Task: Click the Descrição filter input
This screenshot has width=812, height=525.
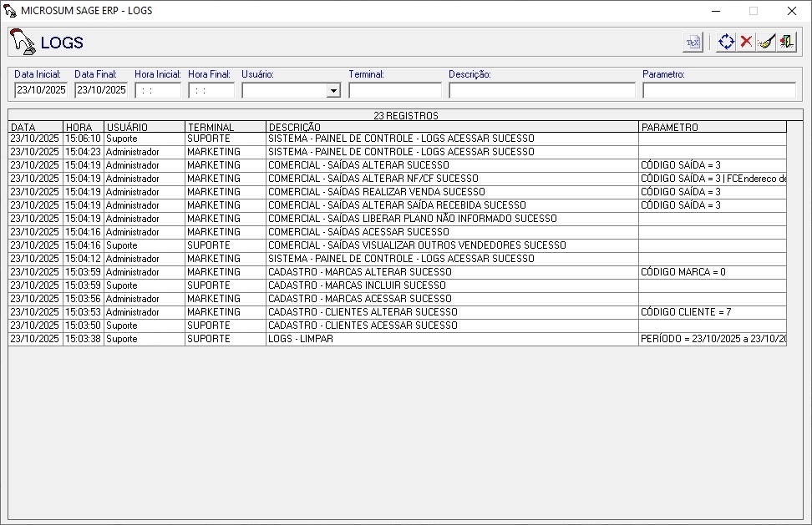Action: pos(541,90)
